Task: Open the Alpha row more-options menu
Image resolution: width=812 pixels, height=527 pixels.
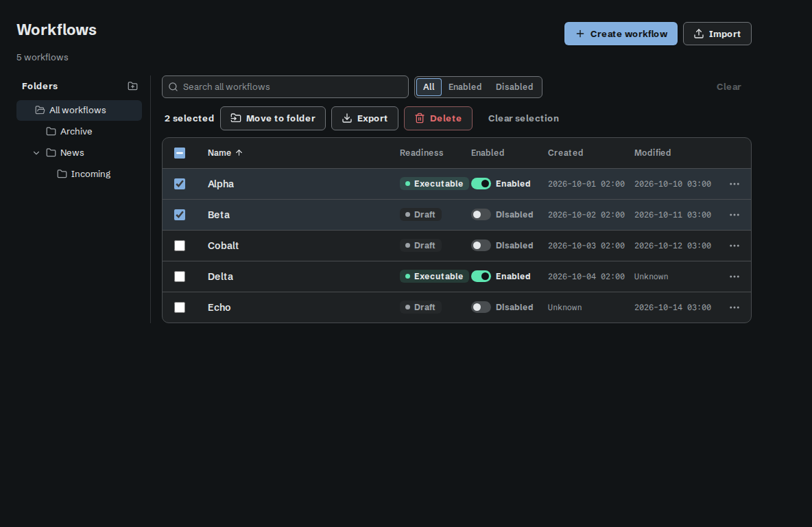Action: 735,184
